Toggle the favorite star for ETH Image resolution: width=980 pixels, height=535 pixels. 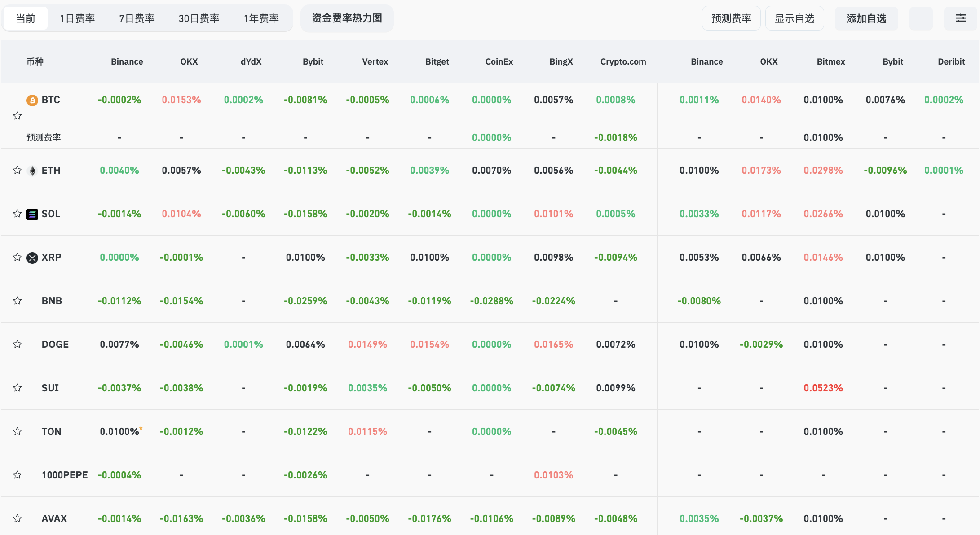coord(18,170)
